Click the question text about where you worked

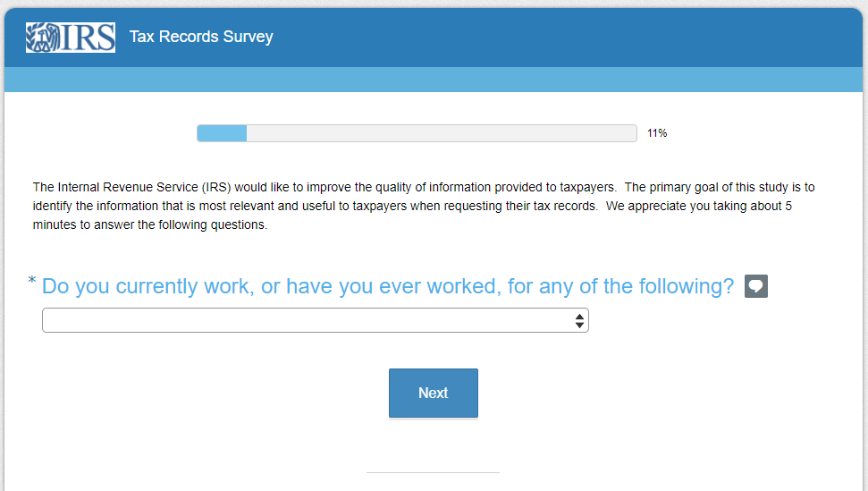(387, 286)
